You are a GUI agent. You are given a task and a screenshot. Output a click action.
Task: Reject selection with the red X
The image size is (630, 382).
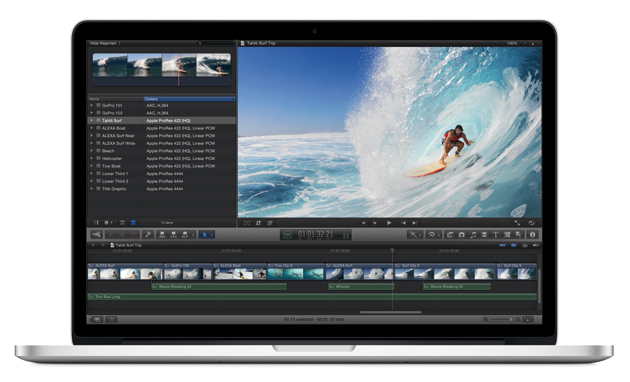coord(134,235)
